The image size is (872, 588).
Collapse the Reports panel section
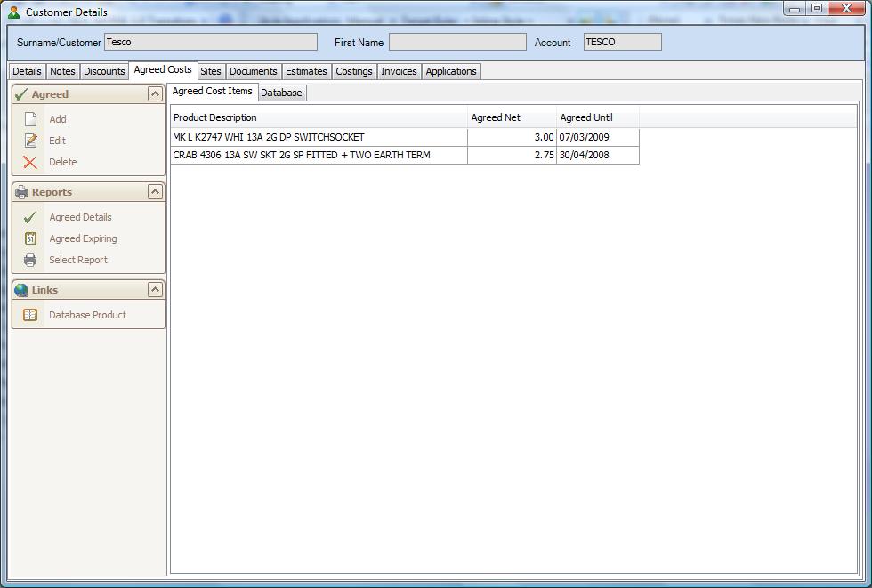pos(155,192)
